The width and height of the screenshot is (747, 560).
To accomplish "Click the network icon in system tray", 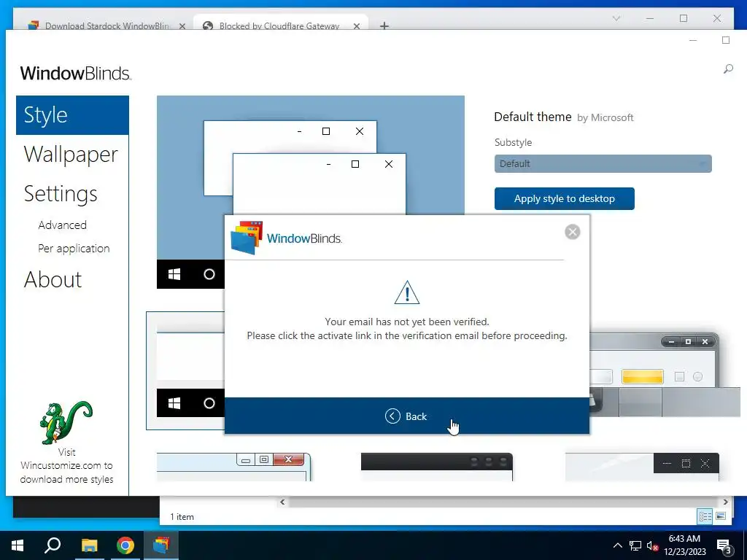I will (x=635, y=545).
